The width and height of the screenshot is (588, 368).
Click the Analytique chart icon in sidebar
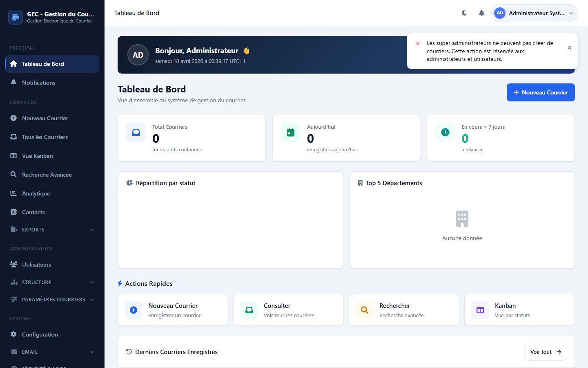point(13,193)
